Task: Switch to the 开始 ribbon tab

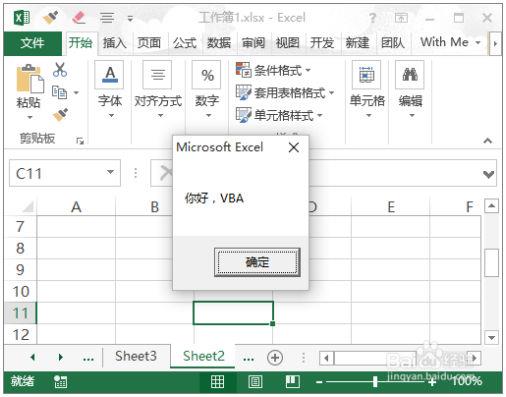Action: tap(80, 43)
